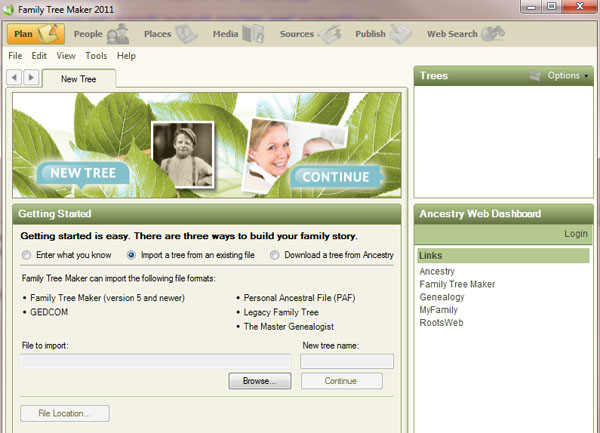
Task: Click the CONTINUE banner label
Action: 336,177
